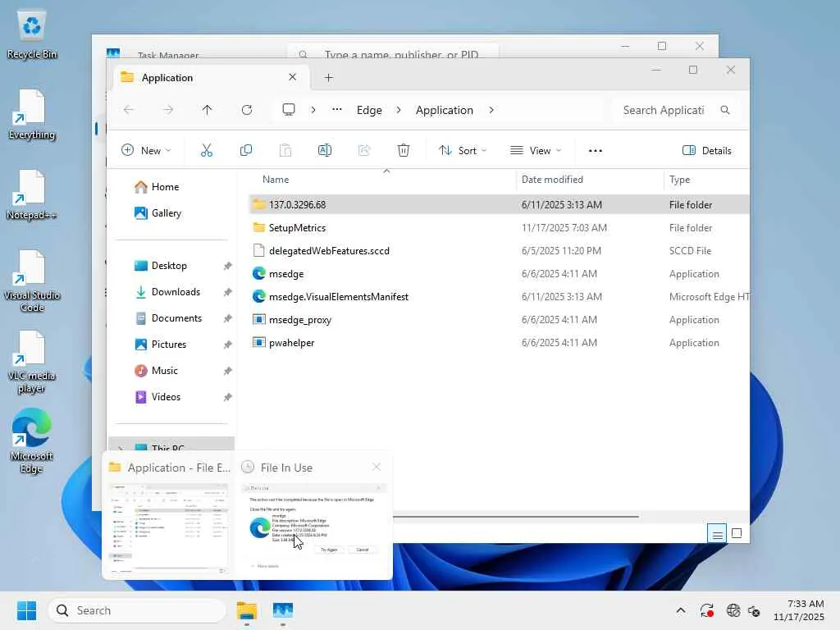840x630 pixels.
Task: Open the Windows Start menu
Action: [x=27, y=610]
